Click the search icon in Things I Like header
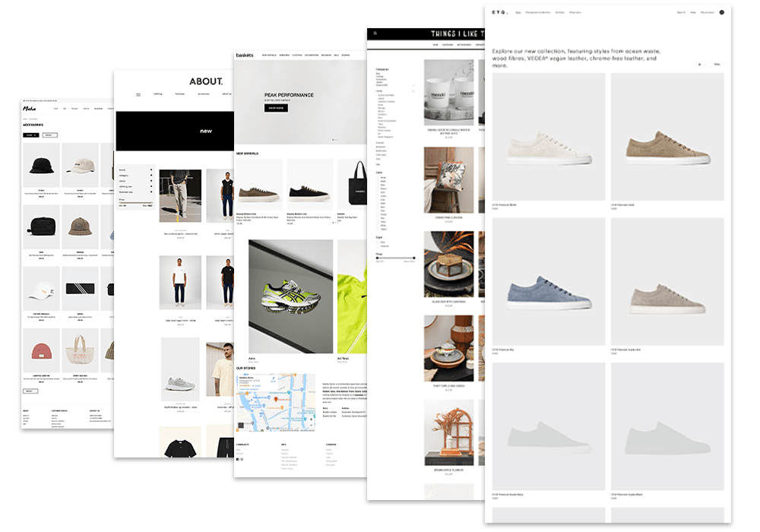 (375, 33)
